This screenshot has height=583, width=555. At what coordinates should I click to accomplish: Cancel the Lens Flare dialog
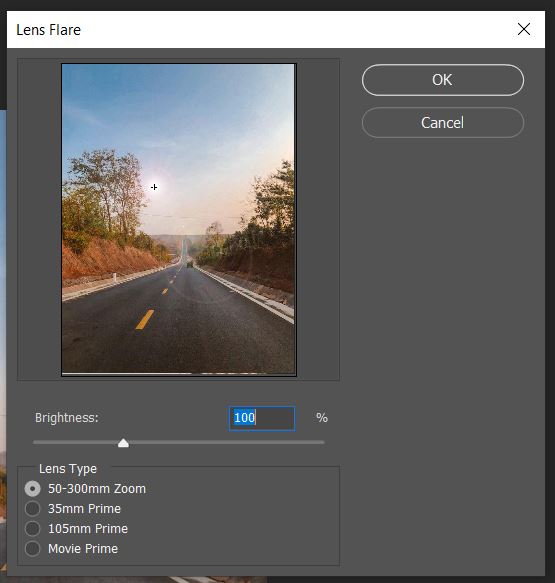click(x=443, y=123)
